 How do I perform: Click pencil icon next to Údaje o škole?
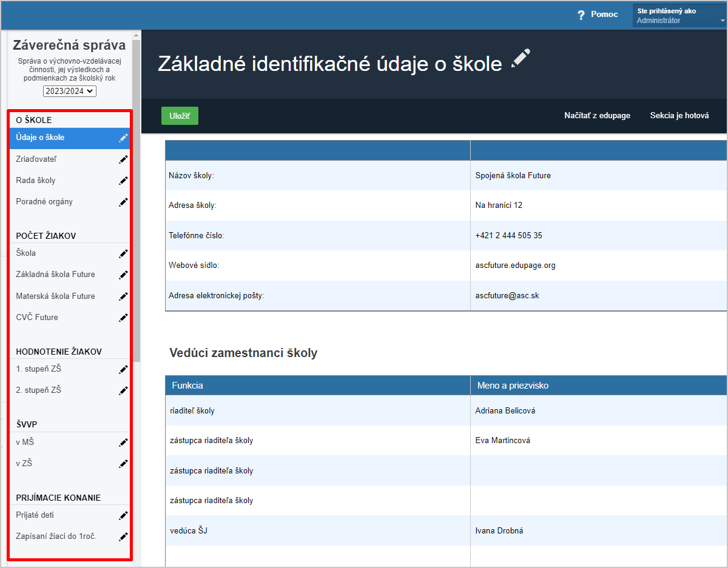(123, 138)
